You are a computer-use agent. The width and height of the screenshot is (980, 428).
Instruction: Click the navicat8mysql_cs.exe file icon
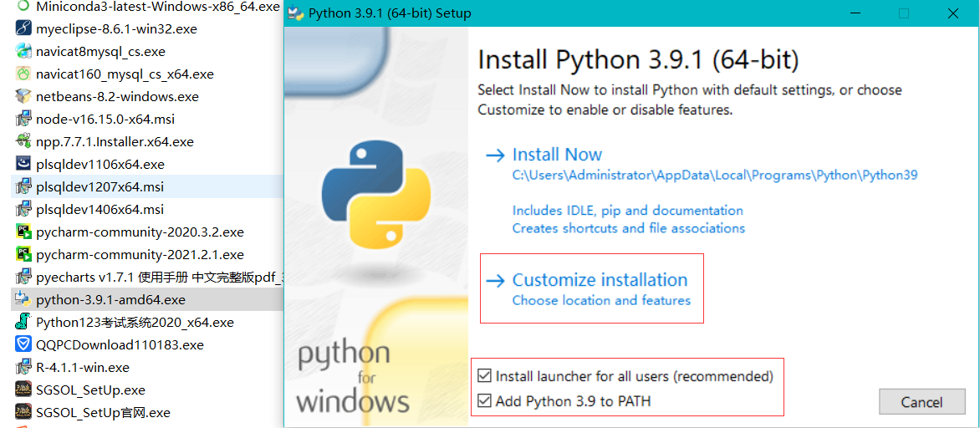click(23, 51)
